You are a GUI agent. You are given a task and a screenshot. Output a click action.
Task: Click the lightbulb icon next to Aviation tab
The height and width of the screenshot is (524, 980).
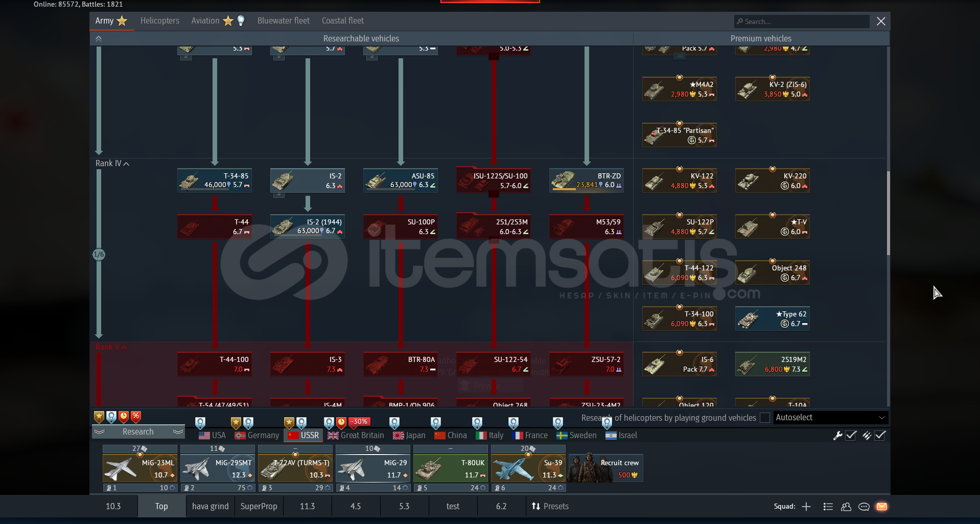(x=241, y=20)
